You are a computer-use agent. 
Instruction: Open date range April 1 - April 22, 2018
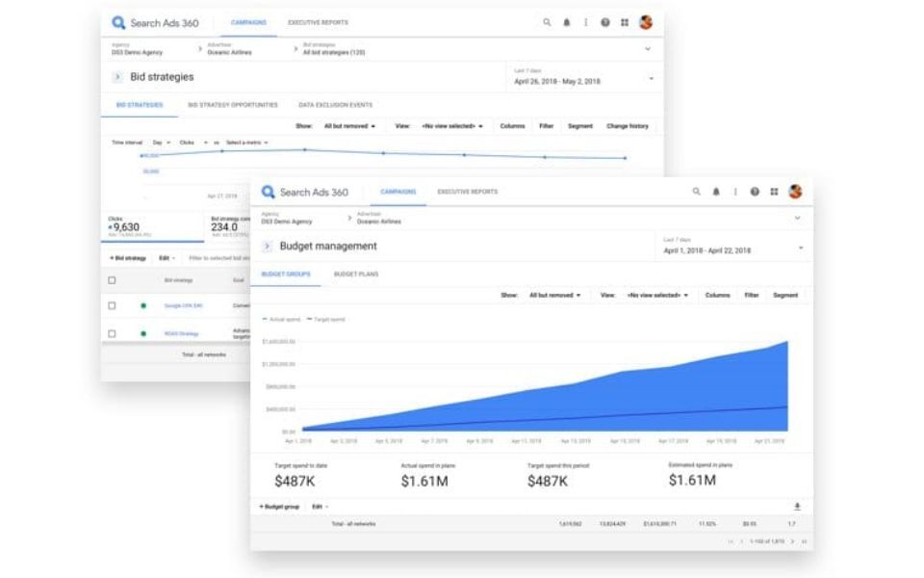732,247
